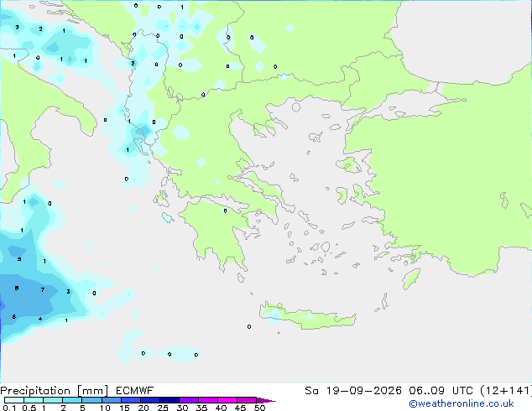
Task: Click the 10–15 mm legend swatch
Action: 111,400
